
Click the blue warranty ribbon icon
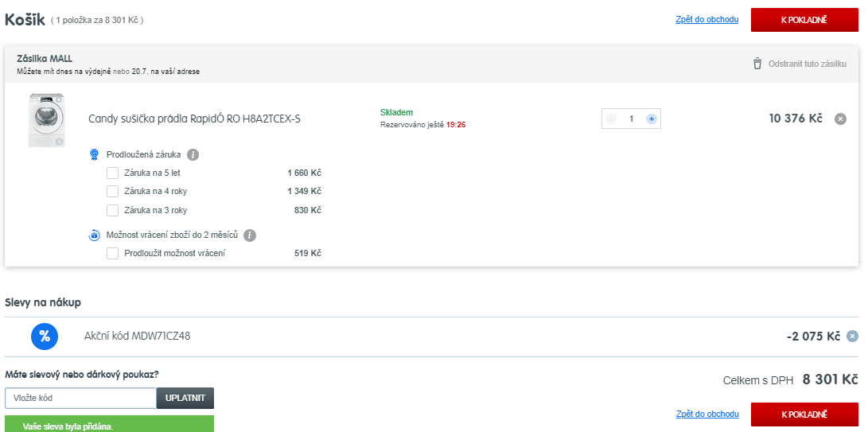pyautogui.click(x=95, y=154)
